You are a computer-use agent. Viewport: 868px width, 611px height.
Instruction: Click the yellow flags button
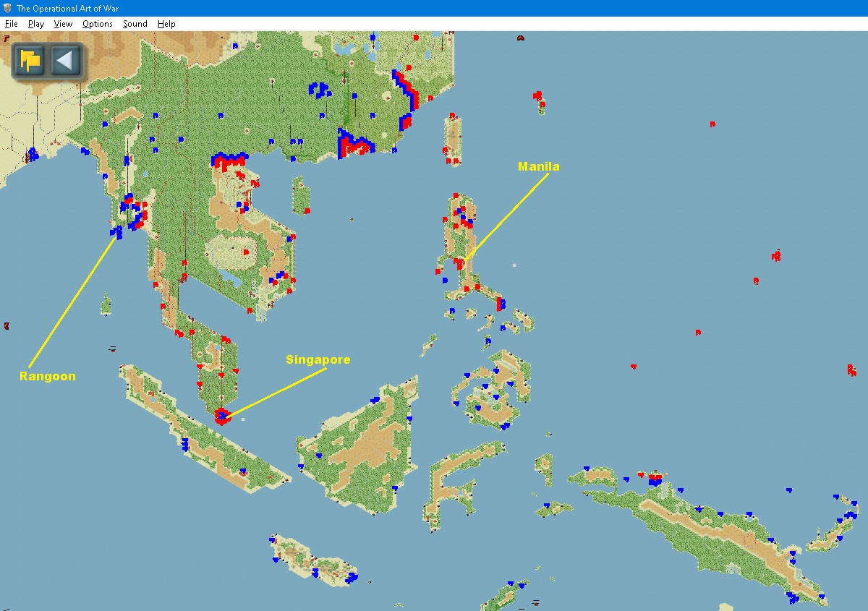click(30, 60)
